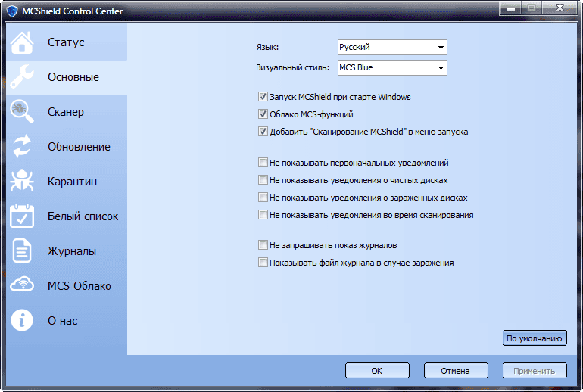The height and width of the screenshot is (392, 583).
Task: Confirm settings with the OK button
Action: coord(377,371)
